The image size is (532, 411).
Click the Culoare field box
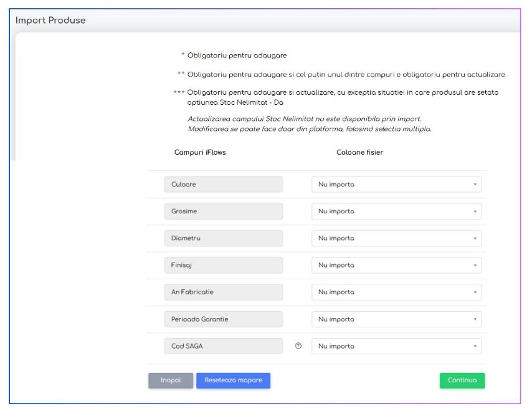[x=223, y=185]
